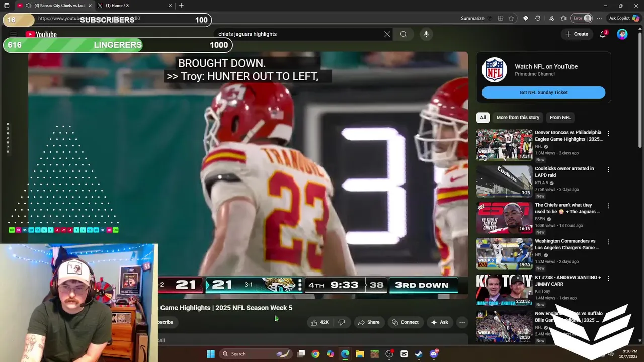Image resolution: width=644 pixels, height=362 pixels.
Task: Open options for Commanders vs Chargers video
Action: (608, 242)
